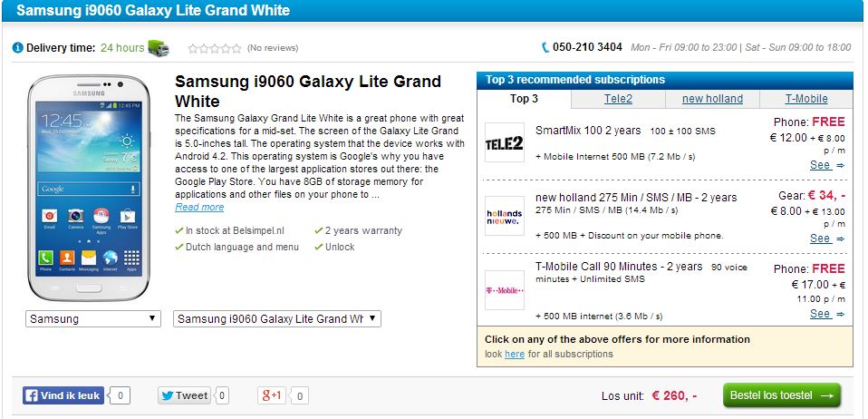Rate the phone using the star rating

pyautogui.click(x=214, y=48)
